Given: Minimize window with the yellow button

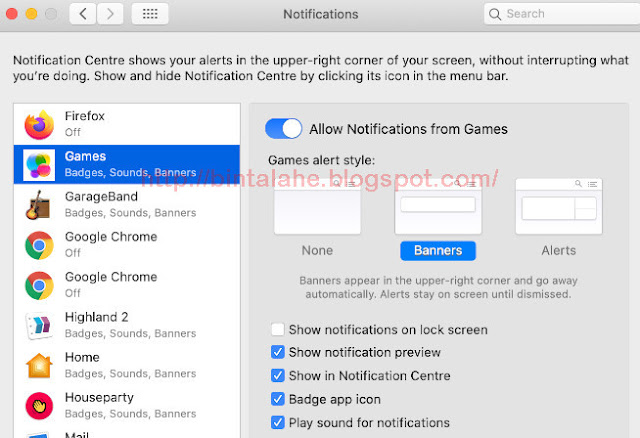Looking at the screenshot, I should [x=31, y=14].
